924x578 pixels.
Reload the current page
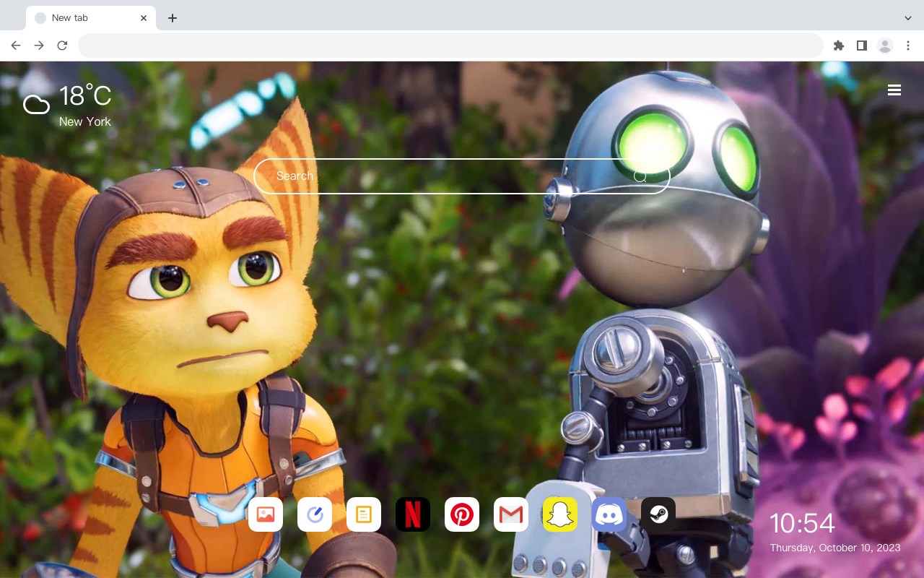62,46
